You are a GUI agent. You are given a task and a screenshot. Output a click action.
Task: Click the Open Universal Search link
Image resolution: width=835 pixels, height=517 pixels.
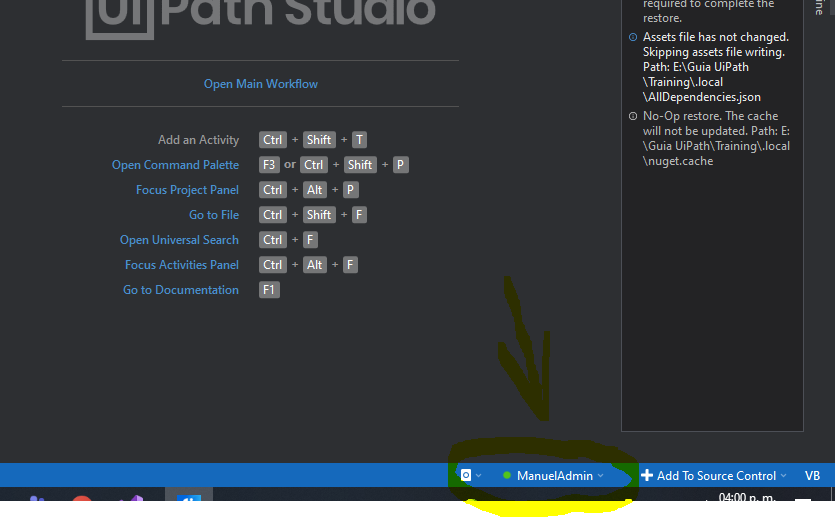click(x=179, y=240)
